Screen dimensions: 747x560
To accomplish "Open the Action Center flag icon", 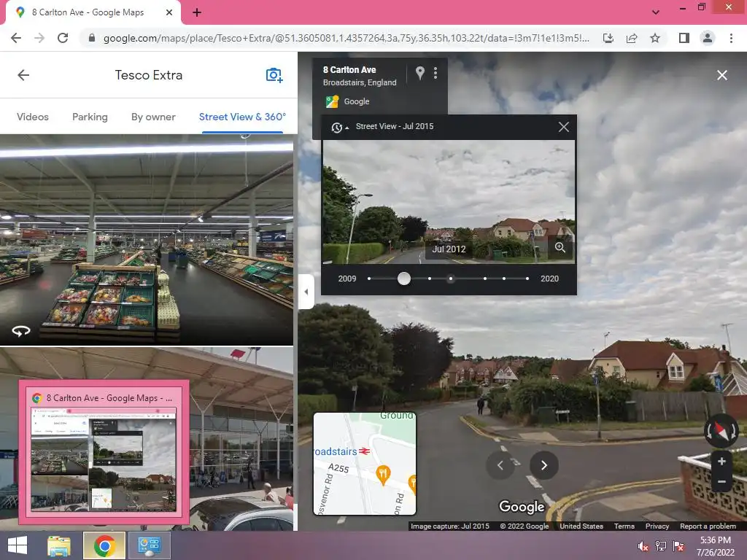I will coord(678,546).
